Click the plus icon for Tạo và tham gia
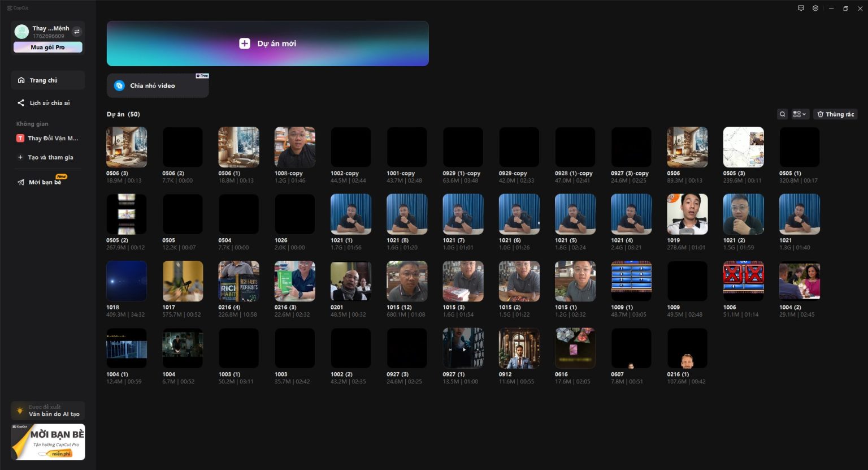 pos(20,157)
